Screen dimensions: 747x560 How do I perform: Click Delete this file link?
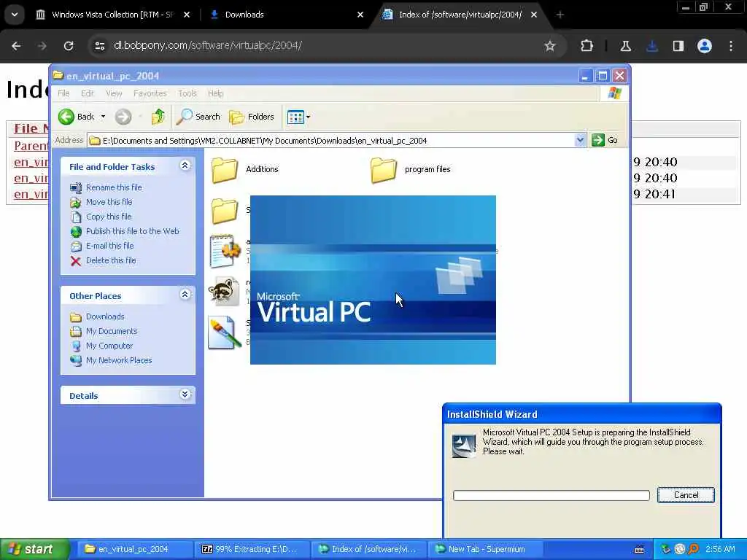pyautogui.click(x=111, y=260)
